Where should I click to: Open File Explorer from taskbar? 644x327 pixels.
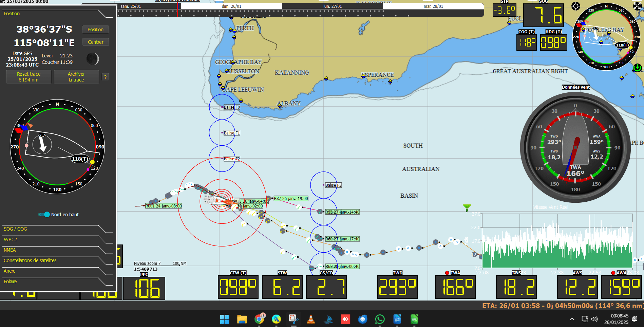point(242,319)
